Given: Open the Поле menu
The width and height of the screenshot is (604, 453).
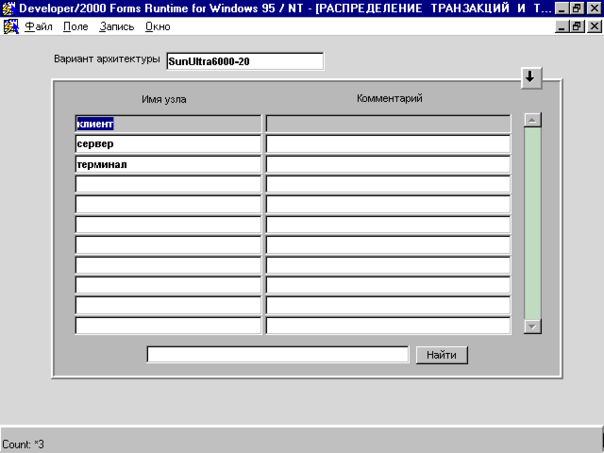Looking at the screenshot, I should 76,27.
